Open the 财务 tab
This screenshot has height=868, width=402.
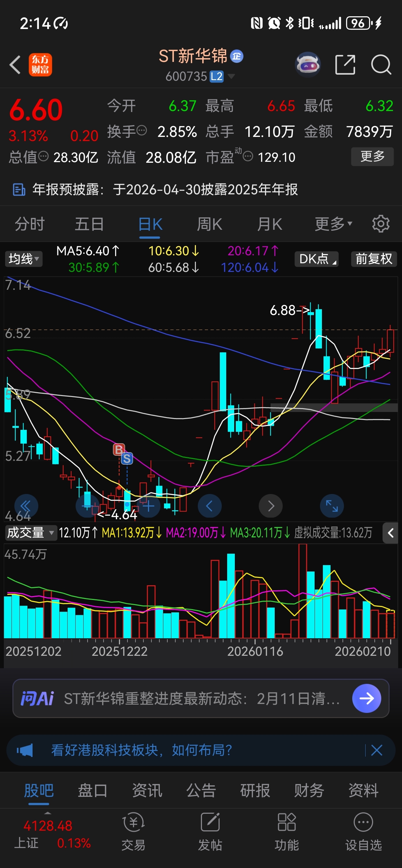point(309,790)
